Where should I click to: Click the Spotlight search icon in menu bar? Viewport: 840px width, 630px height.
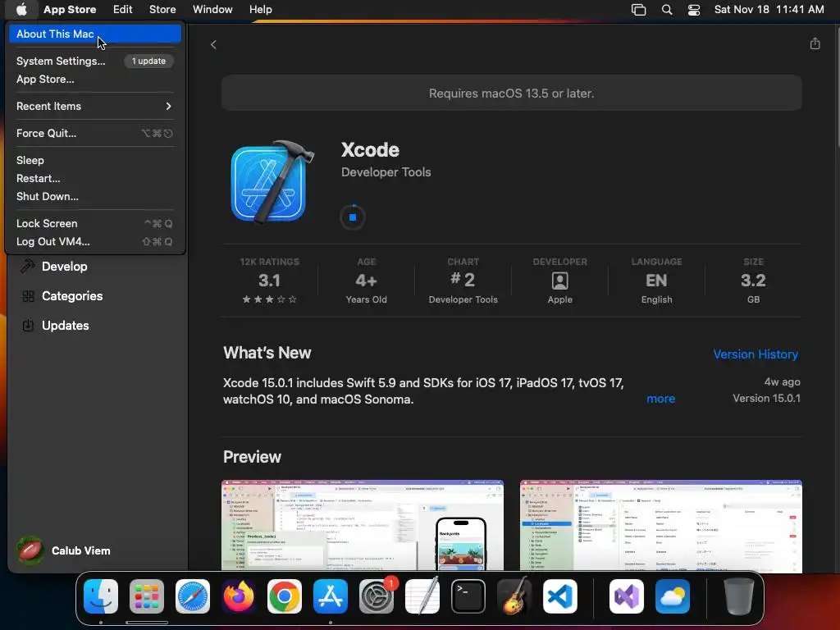[667, 10]
